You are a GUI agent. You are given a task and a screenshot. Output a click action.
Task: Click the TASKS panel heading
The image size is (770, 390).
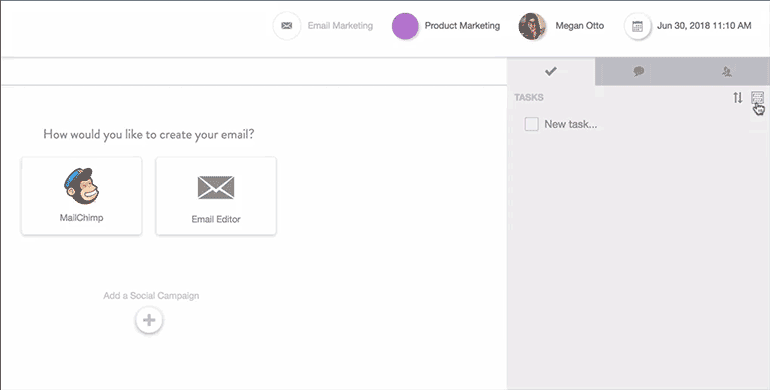click(529, 97)
